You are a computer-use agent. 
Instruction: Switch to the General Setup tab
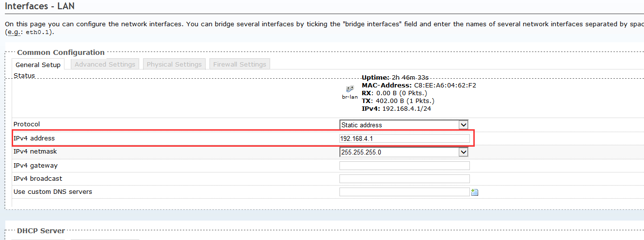tap(38, 65)
